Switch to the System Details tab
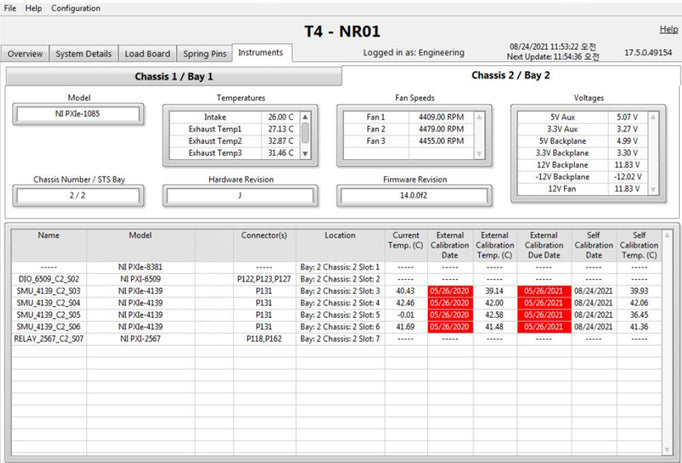 84,54
